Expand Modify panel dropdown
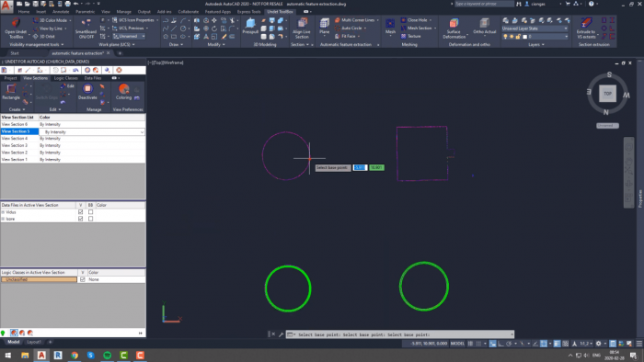 tap(216, 44)
